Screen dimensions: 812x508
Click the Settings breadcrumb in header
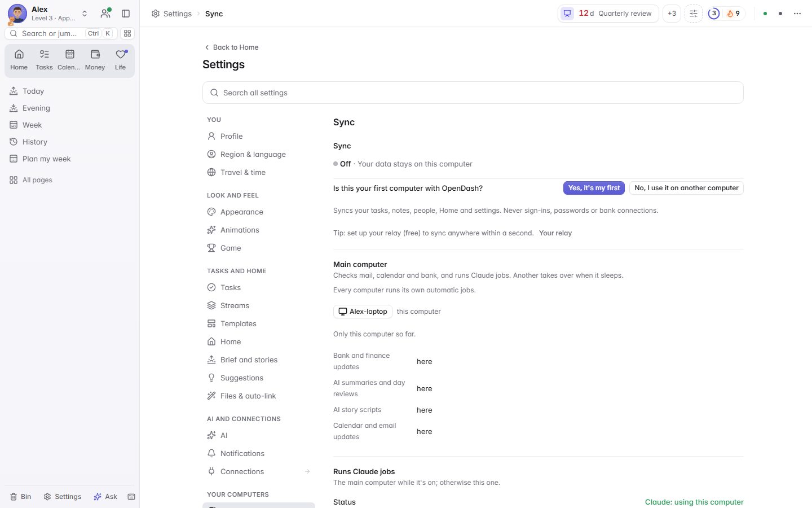click(x=171, y=14)
